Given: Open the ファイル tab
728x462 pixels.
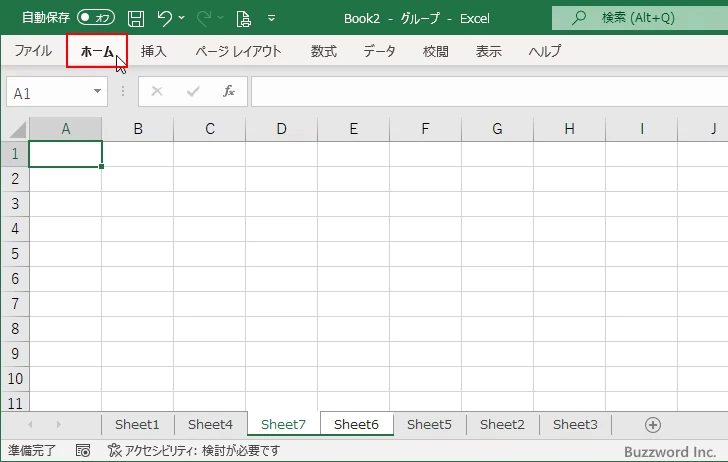Looking at the screenshot, I should tap(33, 51).
